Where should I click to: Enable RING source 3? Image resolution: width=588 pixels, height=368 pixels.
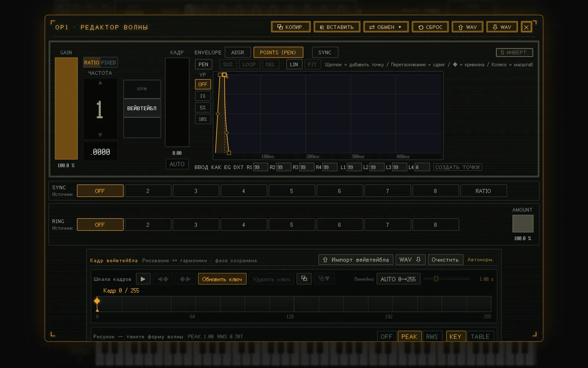click(196, 225)
